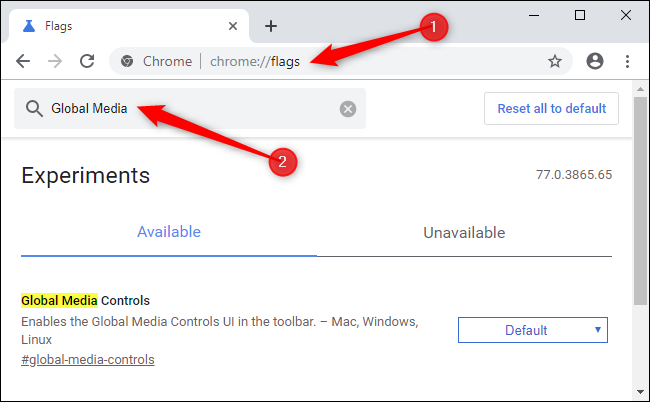Click into the Global Media search field
Viewport: 650px width, 402px height.
click(191, 109)
